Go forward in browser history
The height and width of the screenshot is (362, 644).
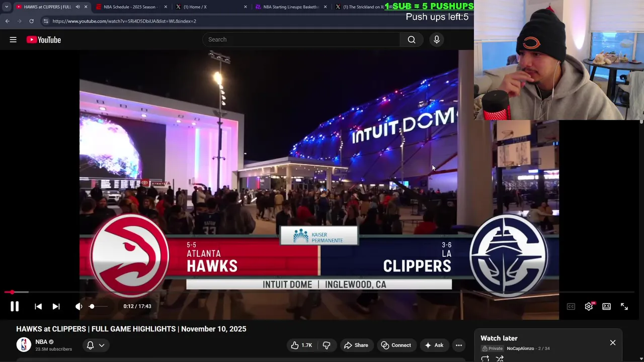tap(19, 21)
